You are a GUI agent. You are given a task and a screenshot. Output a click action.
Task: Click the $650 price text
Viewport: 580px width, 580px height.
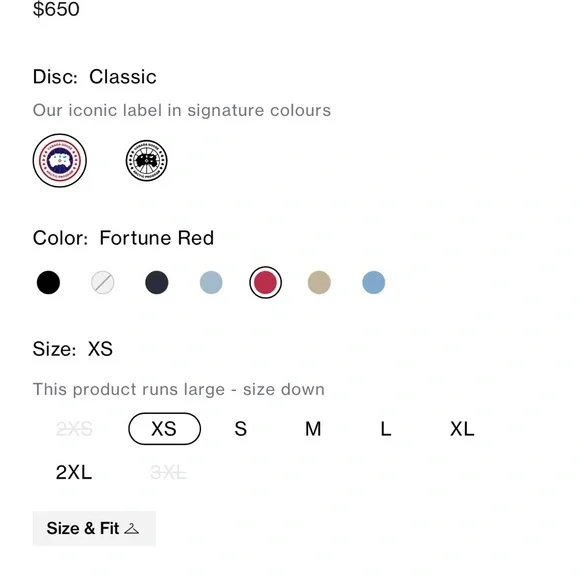[56, 9]
